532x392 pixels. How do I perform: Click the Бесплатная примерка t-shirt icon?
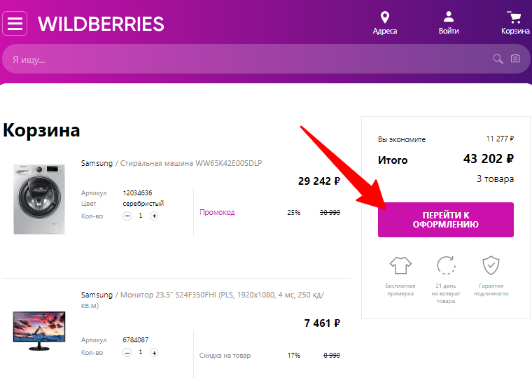click(x=400, y=265)
